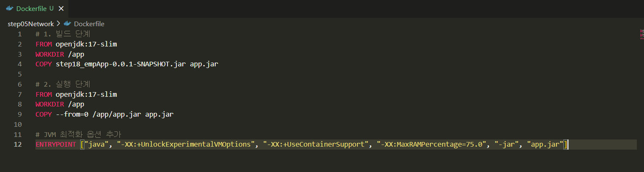Viewport: 644px width, 172px height.
Task: Place cursor on the first FROM keyword
Action: click(43, 44)
